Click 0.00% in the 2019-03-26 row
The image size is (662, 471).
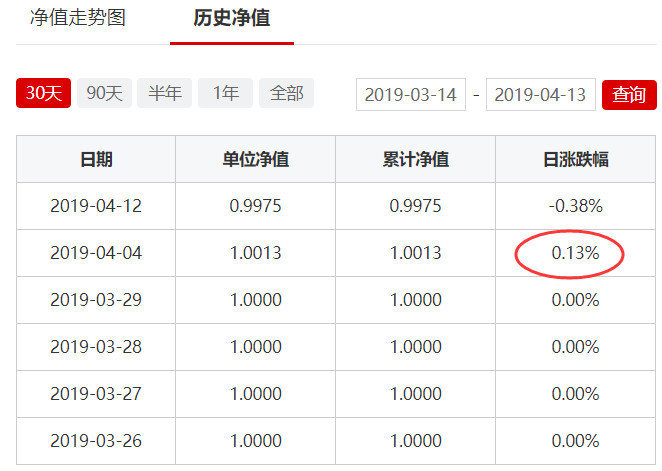(575, 441)
